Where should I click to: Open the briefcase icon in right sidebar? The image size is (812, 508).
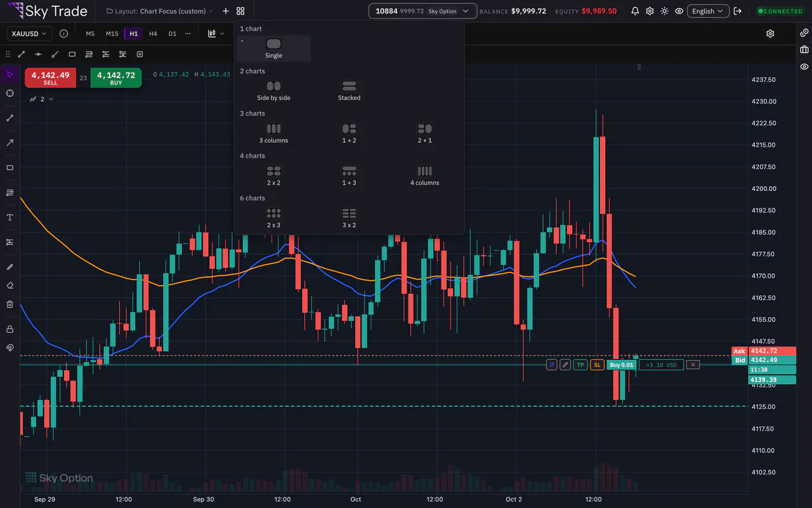804,50
